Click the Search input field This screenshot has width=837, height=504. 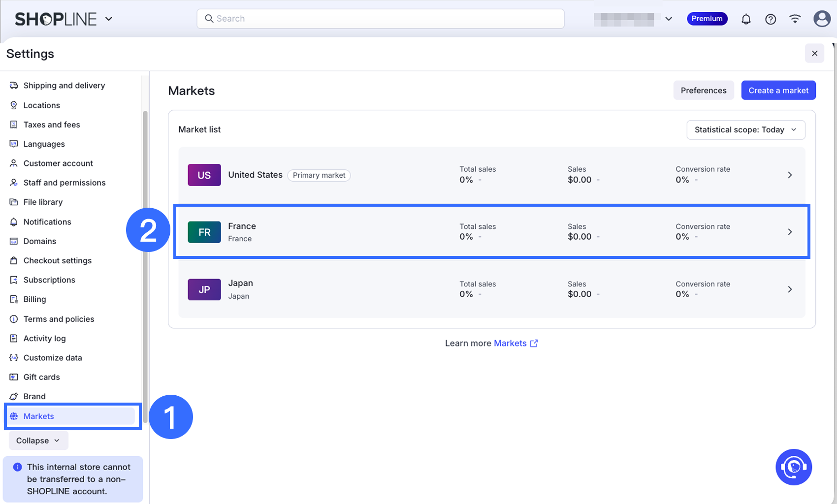[380, 19]
